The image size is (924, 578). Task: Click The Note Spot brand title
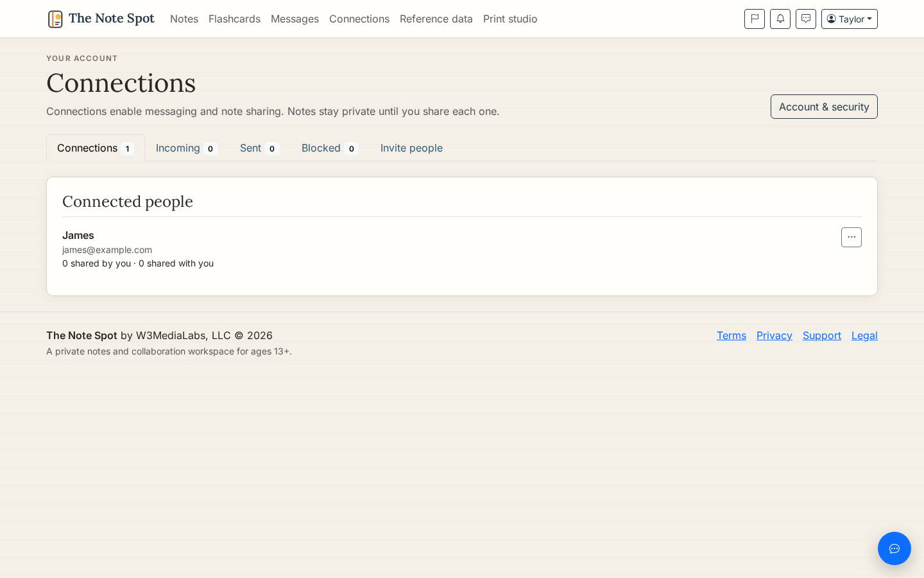[112, 19]
